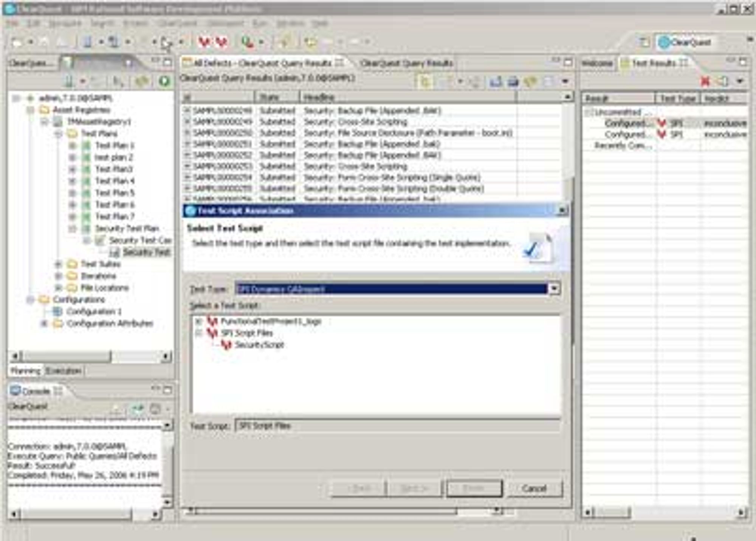This screenshot has height=541, width=756.
Task: Click the green run icon in main toolbar
Action: (248, 42)
